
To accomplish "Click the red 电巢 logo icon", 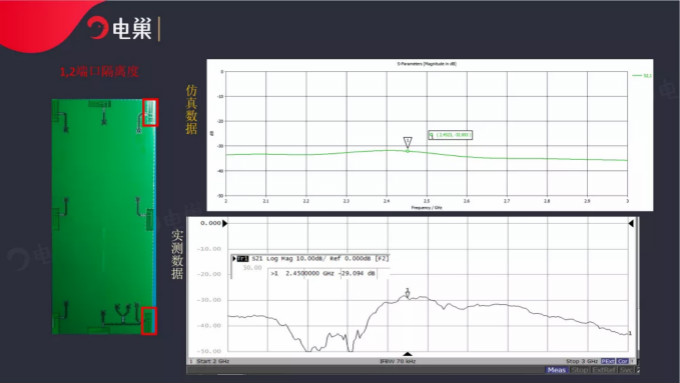I will point(98,27).
